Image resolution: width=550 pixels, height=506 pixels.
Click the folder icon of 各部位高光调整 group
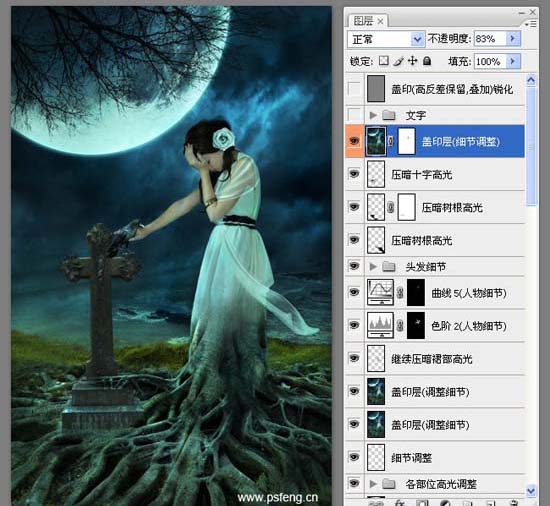[389, 484]
